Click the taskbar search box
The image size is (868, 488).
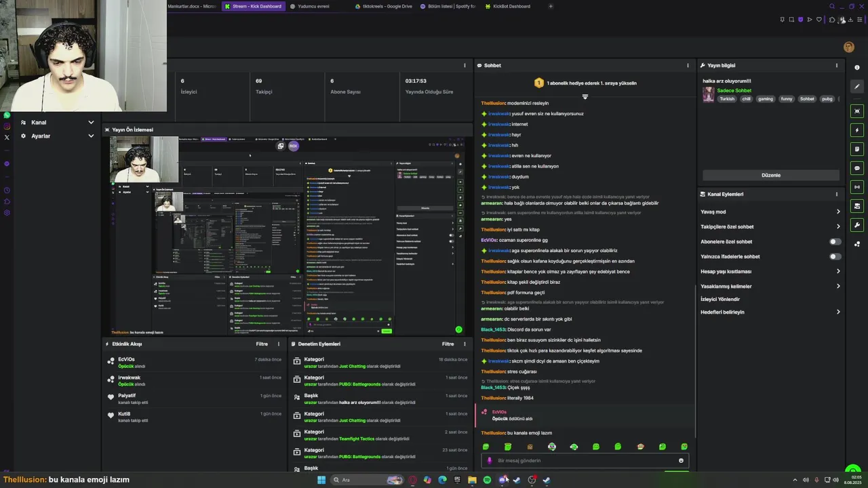(x=368, y=480)
